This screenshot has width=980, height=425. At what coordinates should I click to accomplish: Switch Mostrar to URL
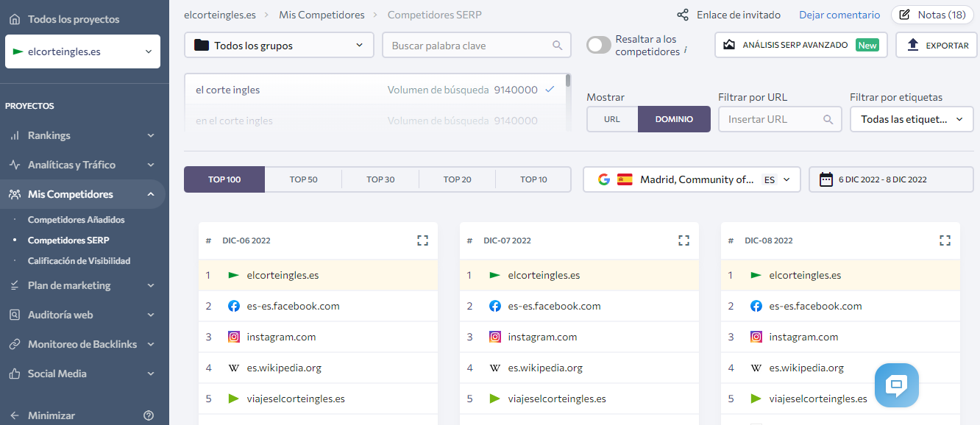coord(612,119)
